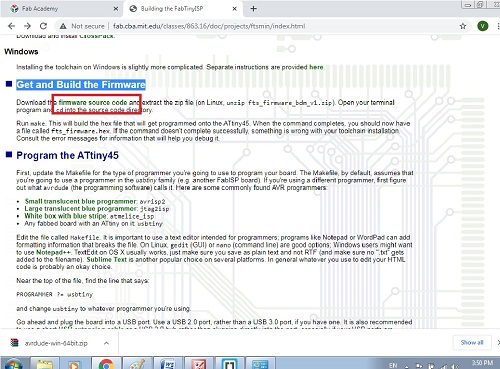This screenshot has width=500, height=369.
Task: Click the Windows subheading
Action: point(21,52)
